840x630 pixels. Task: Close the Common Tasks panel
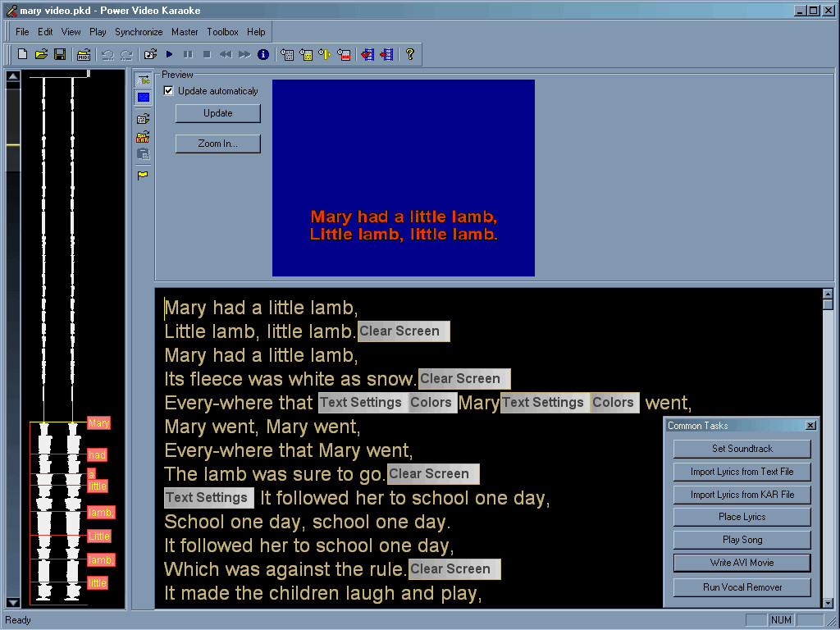pos(810,426)
